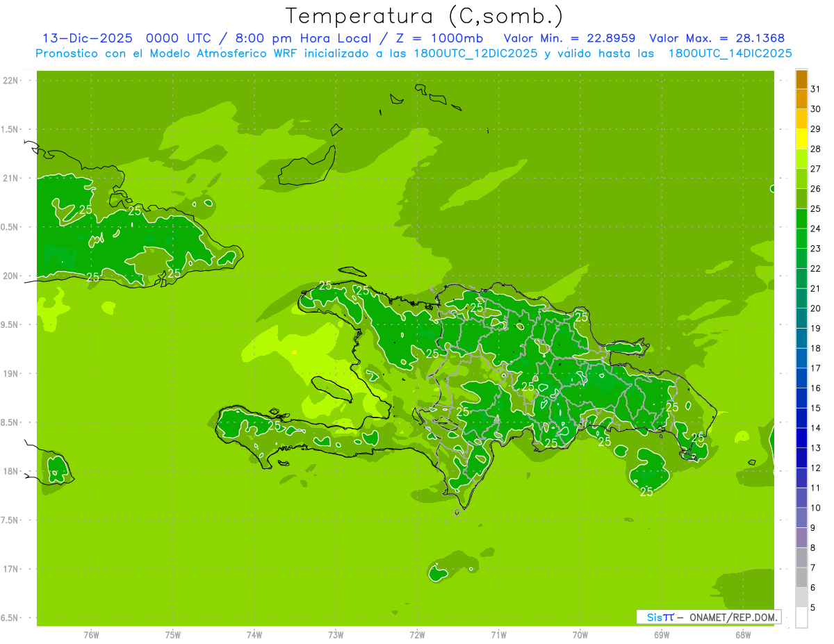This screenshot has height=644, width=834.
Task: Click the "73W" longitude axis label
Action: point(336,635)
